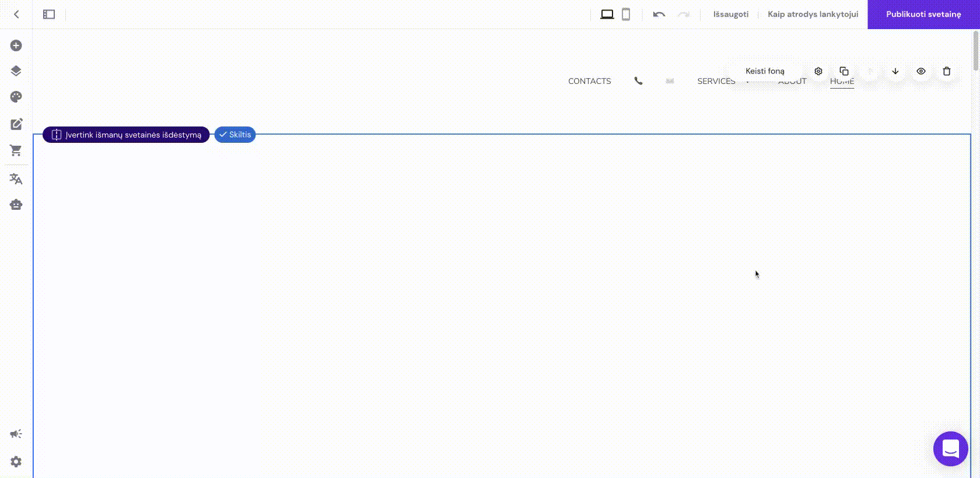This screenshot has height=478, width=980.
Task: Open the Layers panel in sidebar
Action: click(x=16, y=71)
